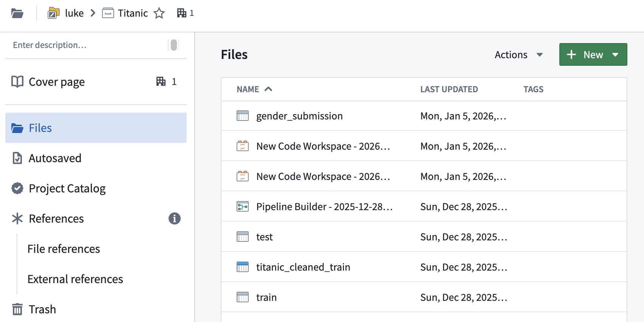Open the Autosaved section
Screen dimensions: 644x322
point(96,158)
